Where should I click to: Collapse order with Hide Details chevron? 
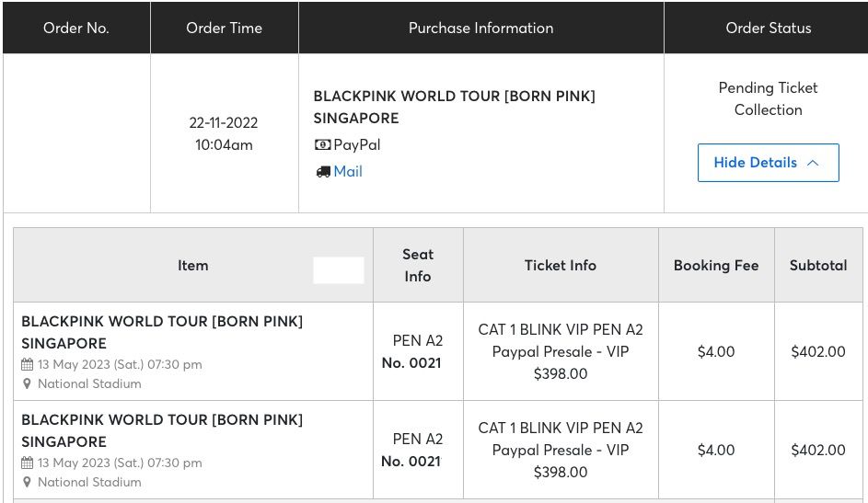coord(813,163)
